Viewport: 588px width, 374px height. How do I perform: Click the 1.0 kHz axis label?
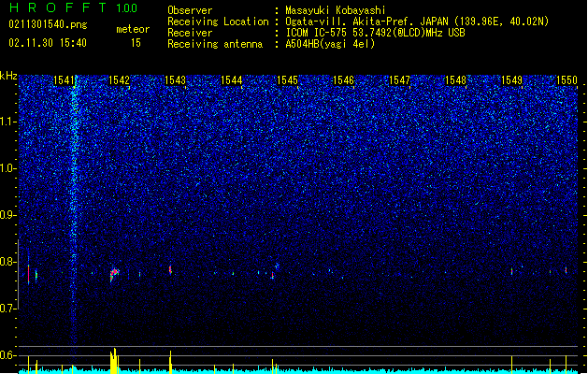coord(7,168)
